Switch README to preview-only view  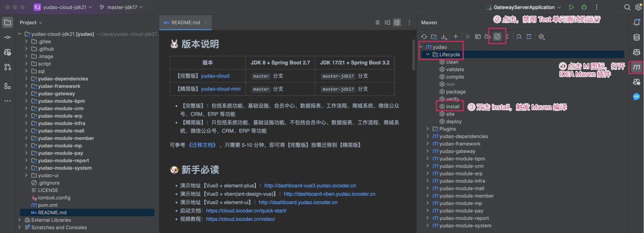pos(397,22)
